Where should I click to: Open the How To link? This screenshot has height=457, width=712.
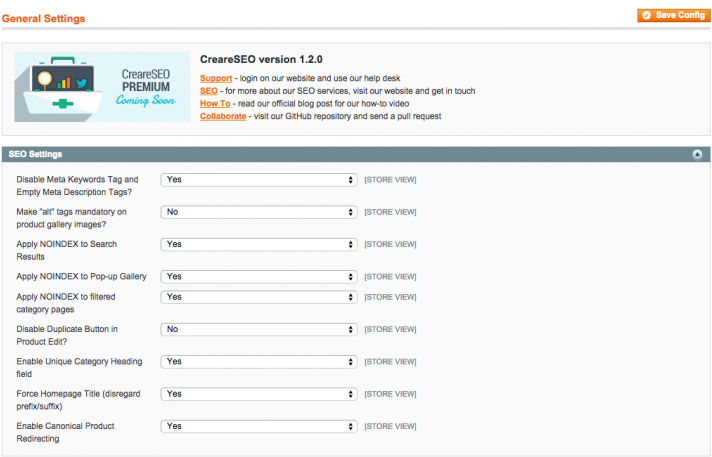215,103
